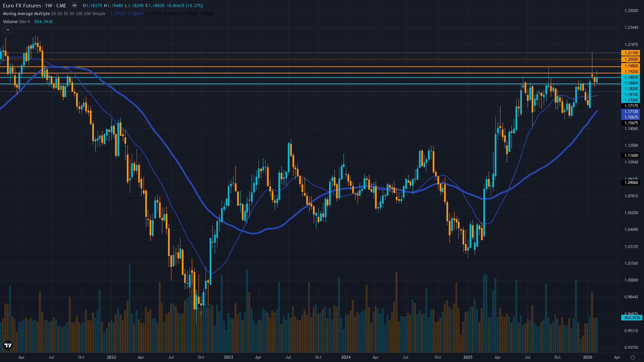Click the 2025 label on the time axis
Screen dimensions: 644x362
coord(468,357)
